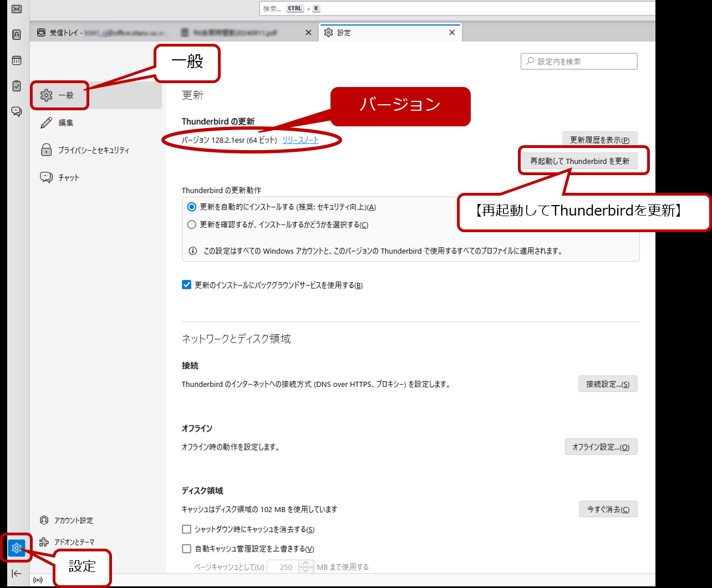Open the リリースノート release notes link

301,140
